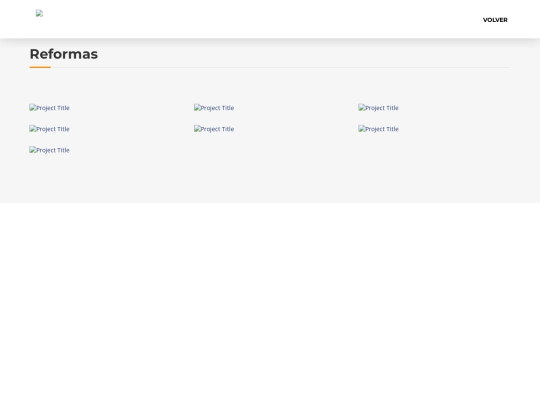540x405 pixels.
Task: Open the first Project Title thumbnail in the middle column
Action: click(x=214, y=108)
